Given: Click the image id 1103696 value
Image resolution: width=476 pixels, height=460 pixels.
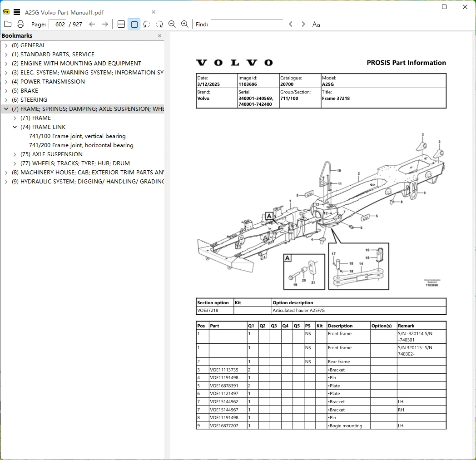Looking at the screenshot, I should point(248,84).
